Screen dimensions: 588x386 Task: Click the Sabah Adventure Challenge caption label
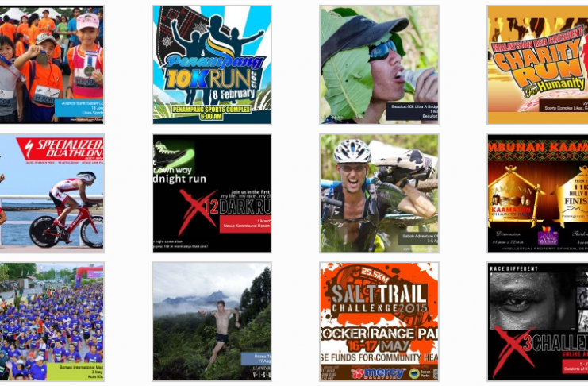tap(418, 238)
